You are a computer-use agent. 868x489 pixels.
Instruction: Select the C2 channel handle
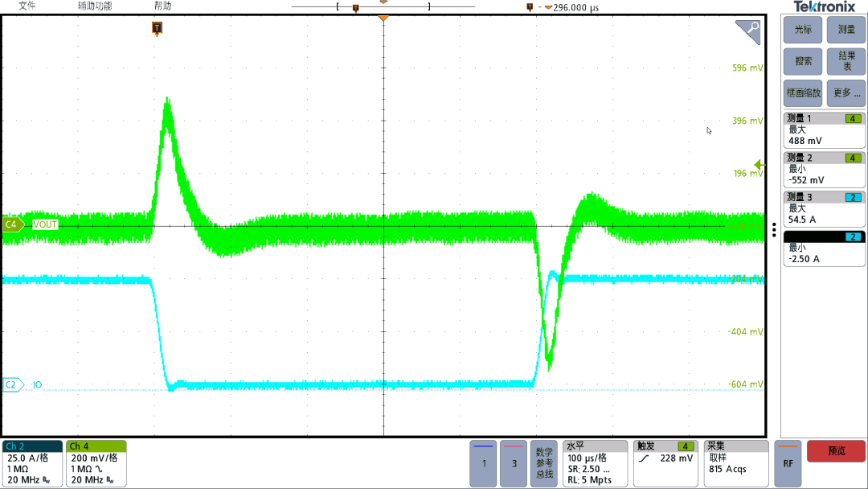coord(13,384)
